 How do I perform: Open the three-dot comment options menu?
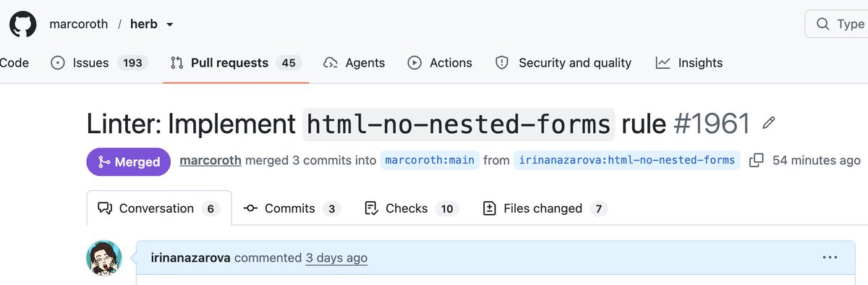[x=830, y=257]
